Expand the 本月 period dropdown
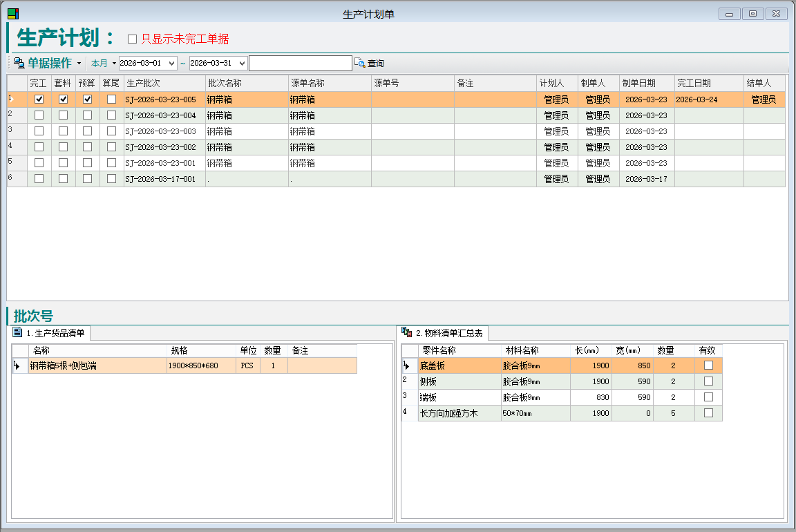 [114, 64]
